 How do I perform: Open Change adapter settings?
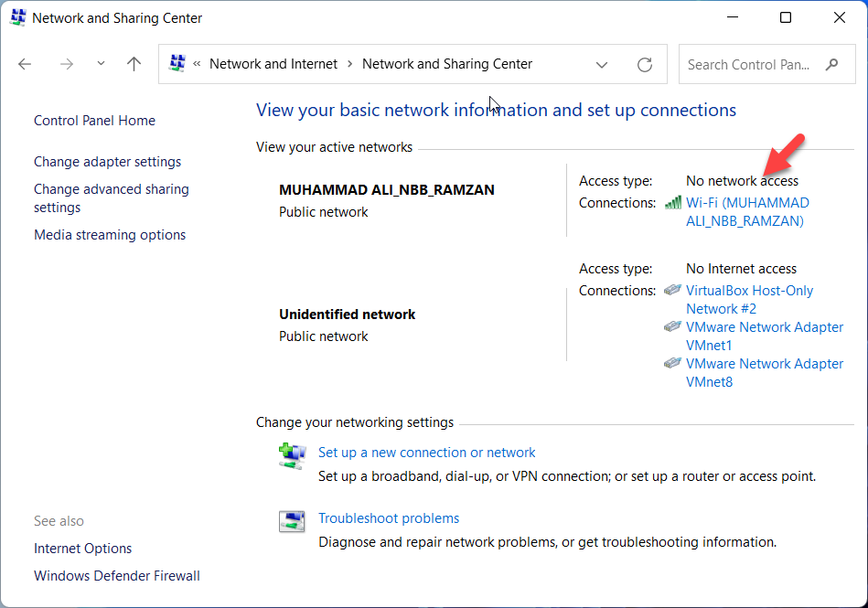(x=107, y=162)
